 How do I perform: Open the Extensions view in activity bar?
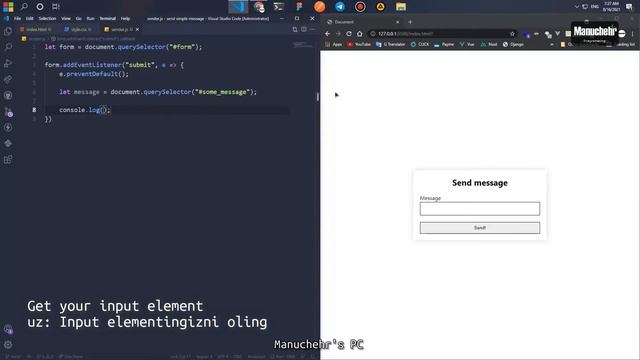tap(8, 160)
